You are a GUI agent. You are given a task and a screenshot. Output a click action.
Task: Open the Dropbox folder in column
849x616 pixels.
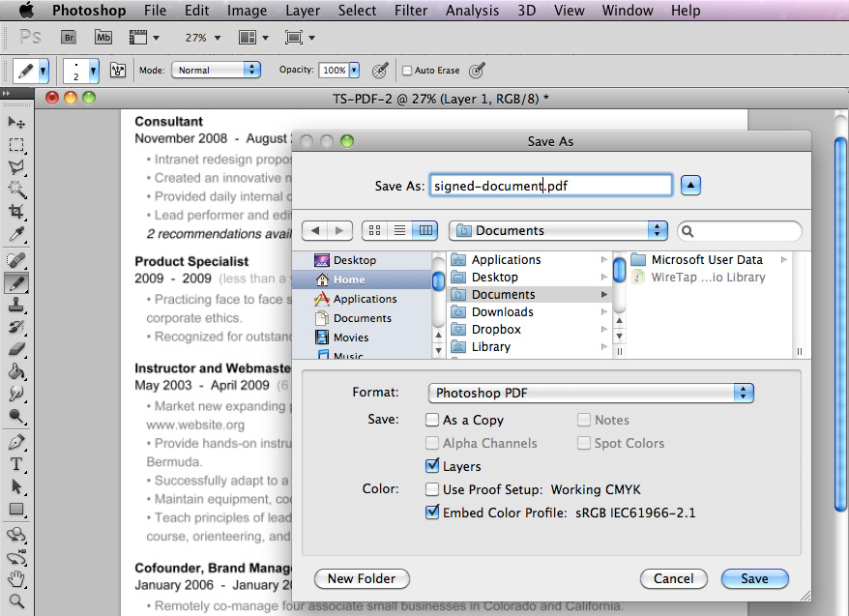click(x=530, y=329)
